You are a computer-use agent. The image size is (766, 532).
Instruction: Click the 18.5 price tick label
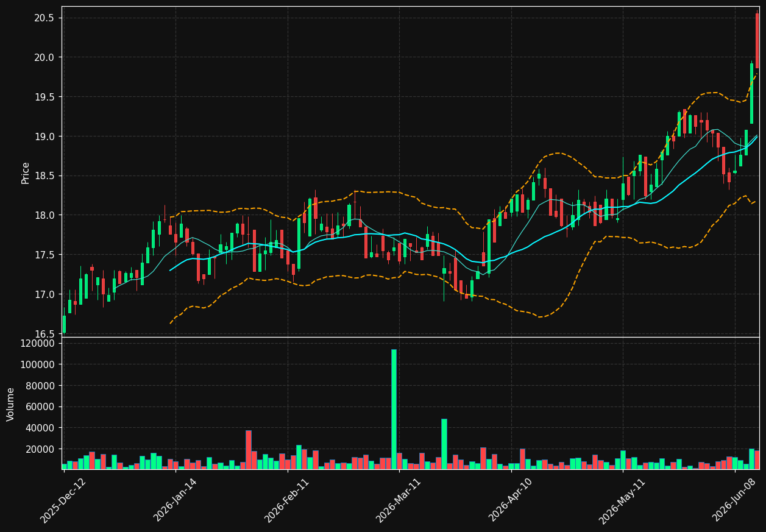pos(44,176)
